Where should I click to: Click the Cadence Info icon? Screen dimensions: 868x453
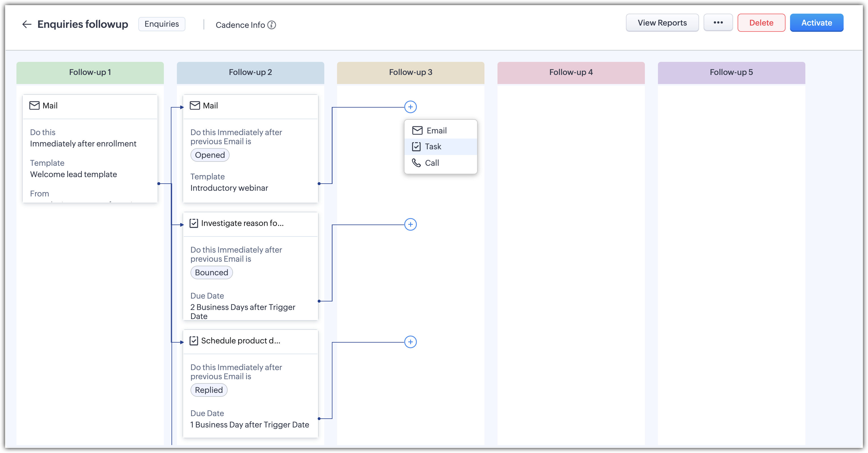272,25
